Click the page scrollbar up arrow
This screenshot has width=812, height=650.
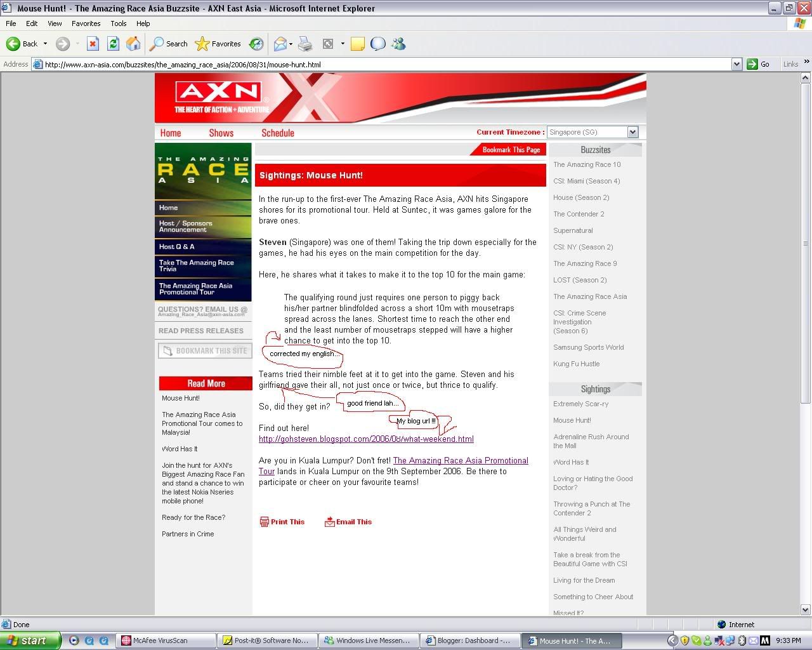point(806,78)
